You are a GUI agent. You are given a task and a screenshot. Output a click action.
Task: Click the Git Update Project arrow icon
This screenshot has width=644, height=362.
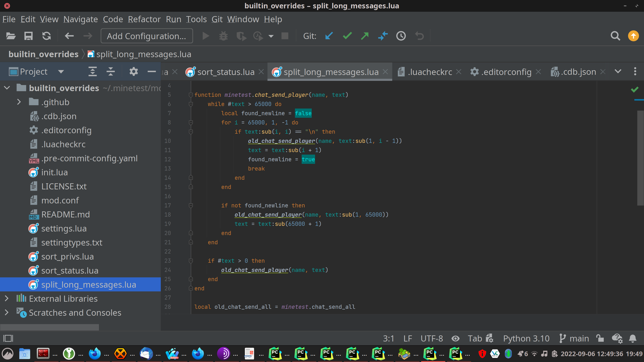pos(329,36)
